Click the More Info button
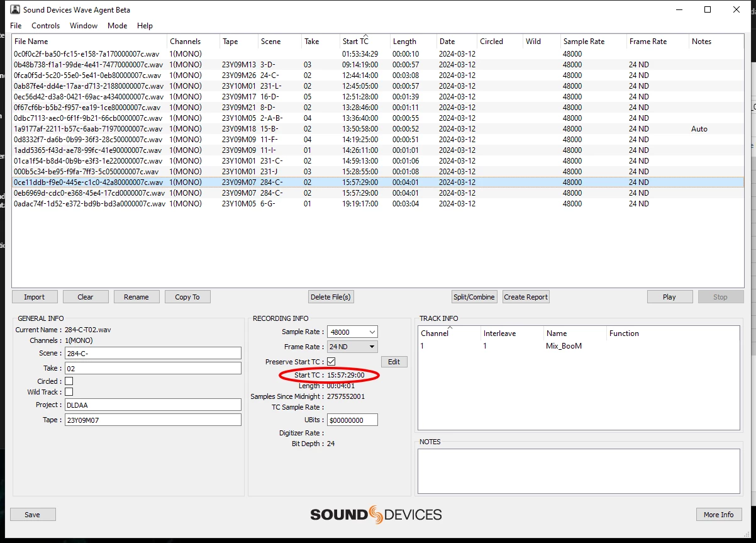 click(719, 515)
